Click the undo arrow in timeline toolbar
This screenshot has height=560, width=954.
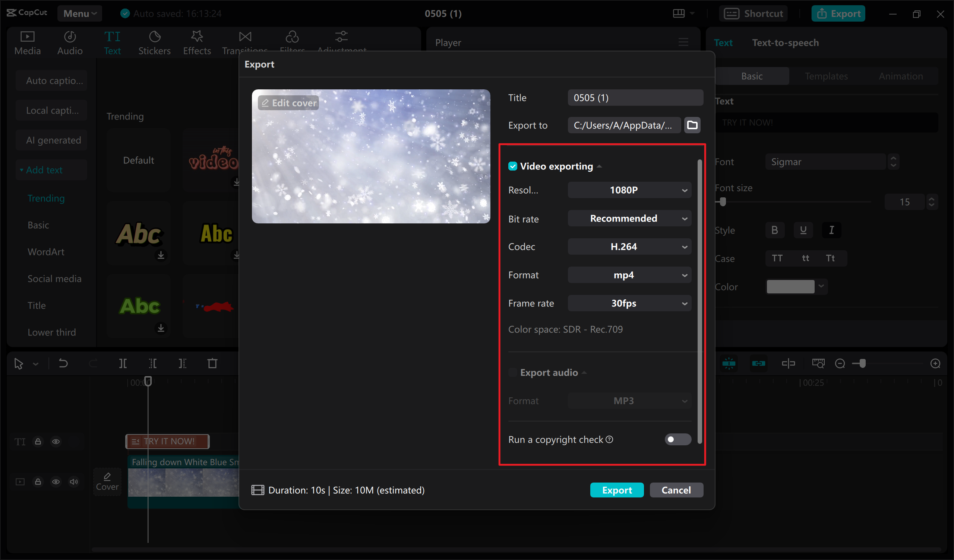point(63,364)
